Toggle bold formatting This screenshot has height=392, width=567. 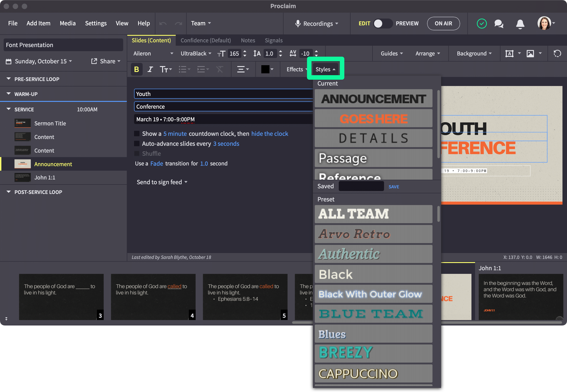(137, 69)
